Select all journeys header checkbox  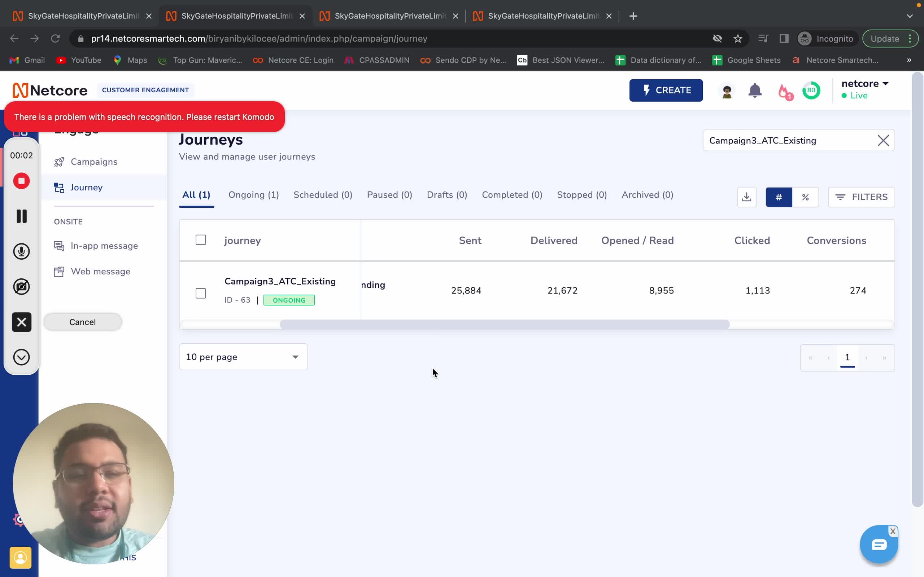point(201,240)
